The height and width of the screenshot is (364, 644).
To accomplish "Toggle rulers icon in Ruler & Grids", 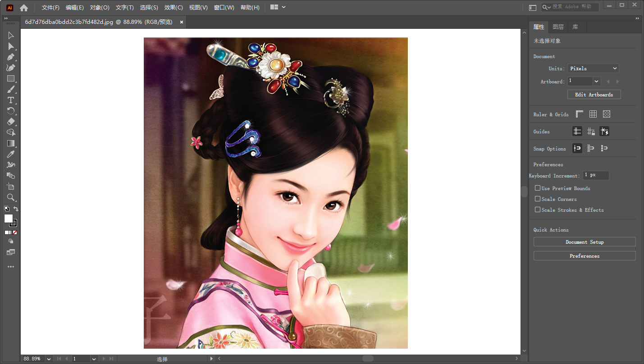I will pyautogui.click(x=580, y=114).
